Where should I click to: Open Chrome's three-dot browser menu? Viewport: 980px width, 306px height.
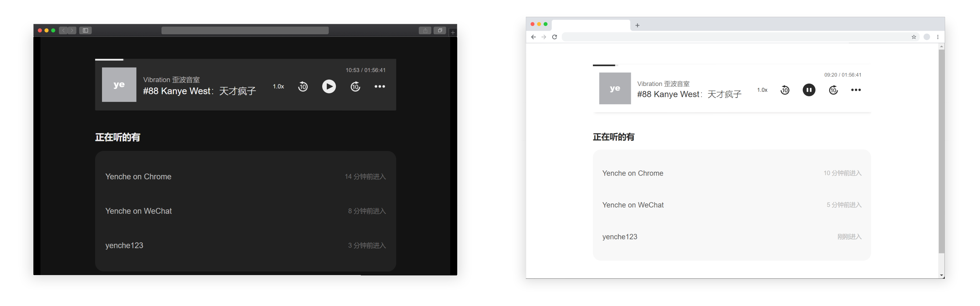click(x=938, y=37)
